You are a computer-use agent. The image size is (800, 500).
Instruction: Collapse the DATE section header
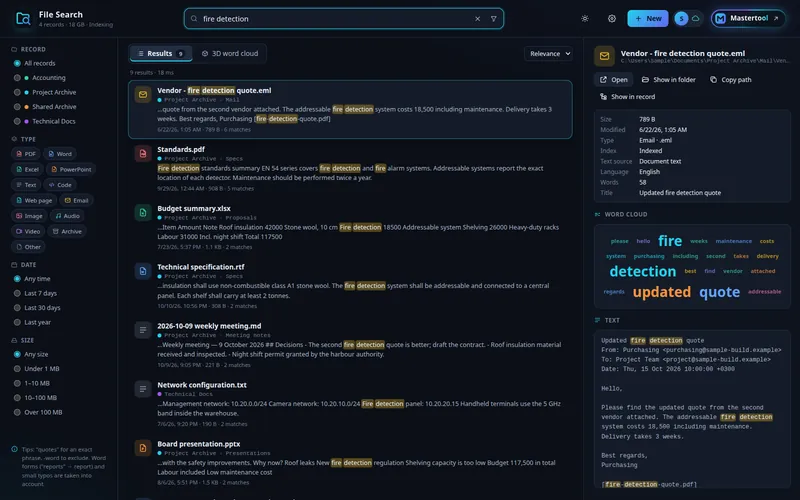click(23, 265)
